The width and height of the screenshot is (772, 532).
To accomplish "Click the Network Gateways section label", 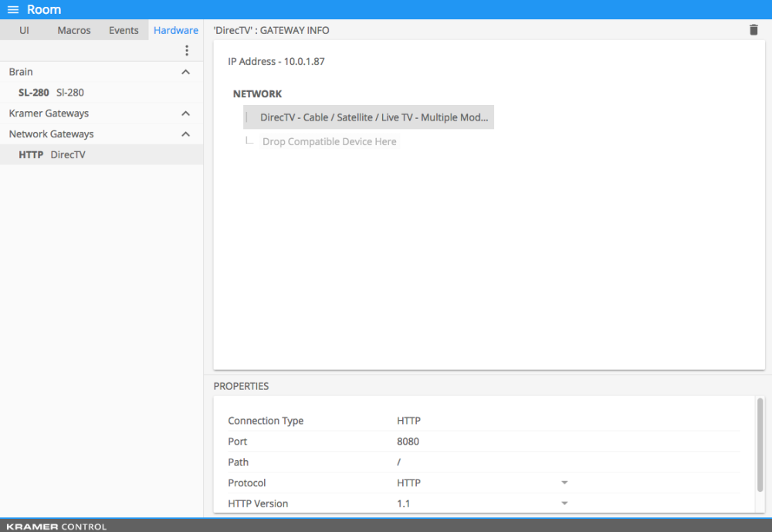I will pyautogui.click(x=51, y=134).
